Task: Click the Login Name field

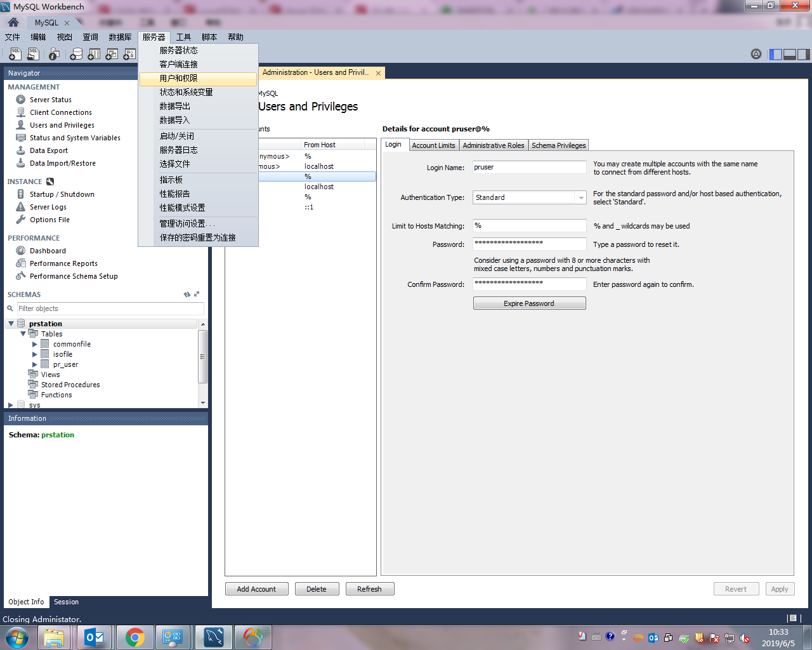Action: click(x=529, y=167)
